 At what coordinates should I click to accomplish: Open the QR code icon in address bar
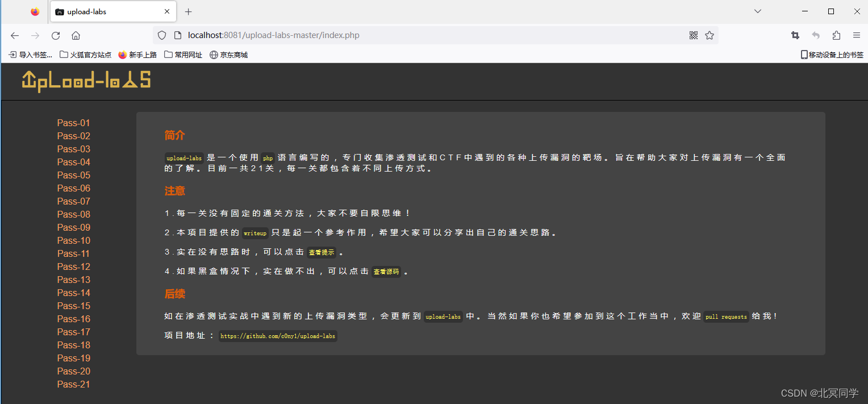693,35
